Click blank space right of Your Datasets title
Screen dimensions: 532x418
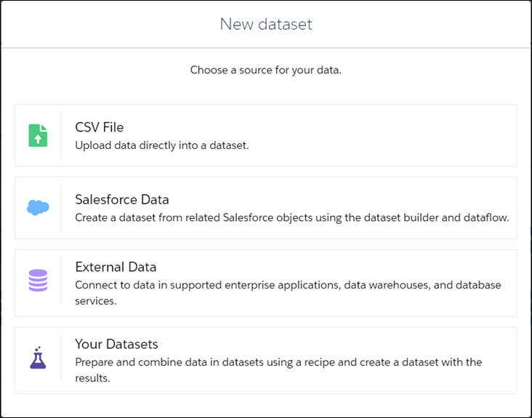(x=363, y=344)
